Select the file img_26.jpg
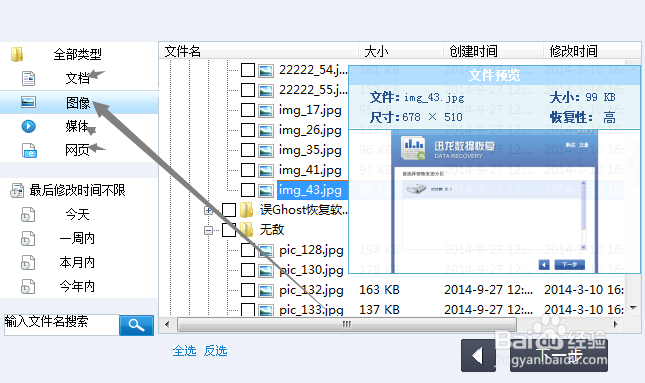 pos(310,130)
